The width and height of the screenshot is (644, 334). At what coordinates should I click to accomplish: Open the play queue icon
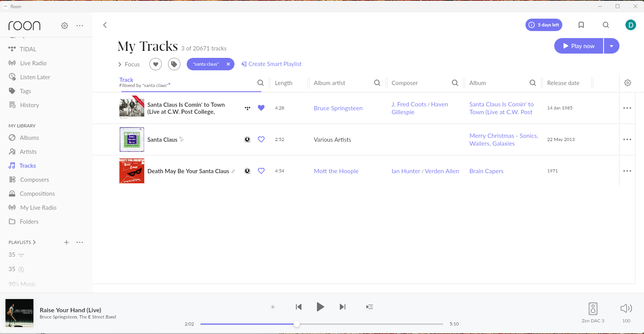(x=369, y=307)
